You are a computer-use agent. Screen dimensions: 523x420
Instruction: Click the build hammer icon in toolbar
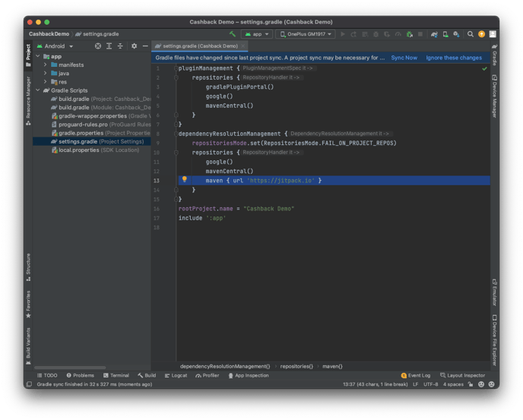tap(233, 34)
